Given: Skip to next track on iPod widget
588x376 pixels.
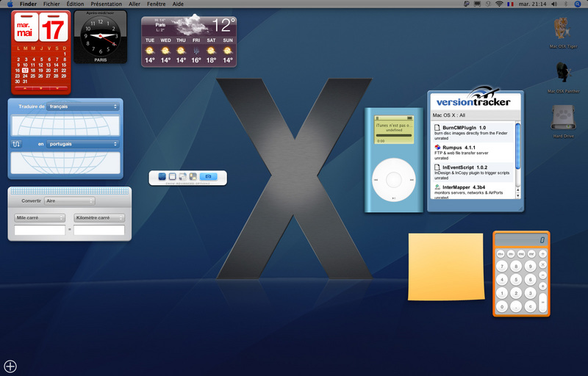Looking at the screenshot, I should click(412, 180).
